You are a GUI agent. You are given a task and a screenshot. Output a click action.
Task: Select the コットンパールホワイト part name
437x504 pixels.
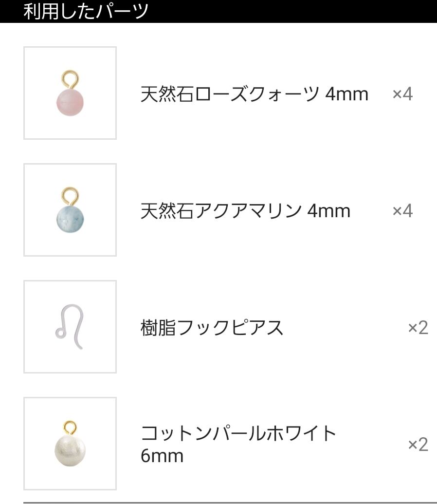pos(238,433)
